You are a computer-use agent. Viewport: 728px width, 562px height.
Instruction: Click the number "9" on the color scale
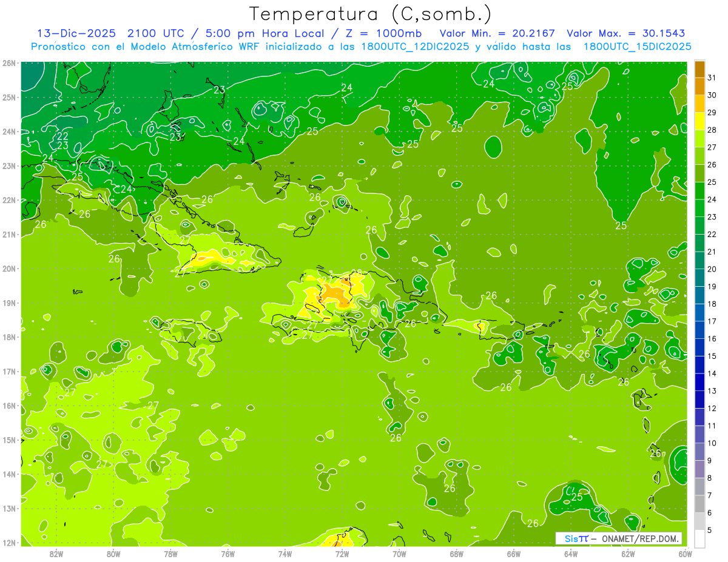(x=710, y=460)
